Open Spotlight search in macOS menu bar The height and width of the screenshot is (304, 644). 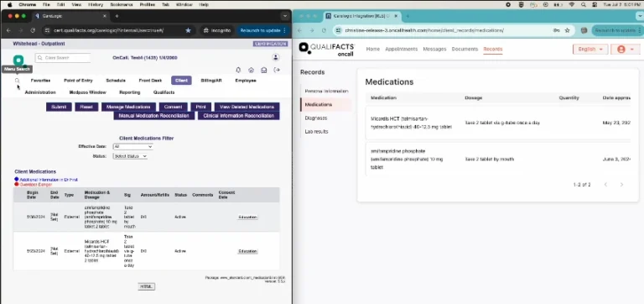584,4
